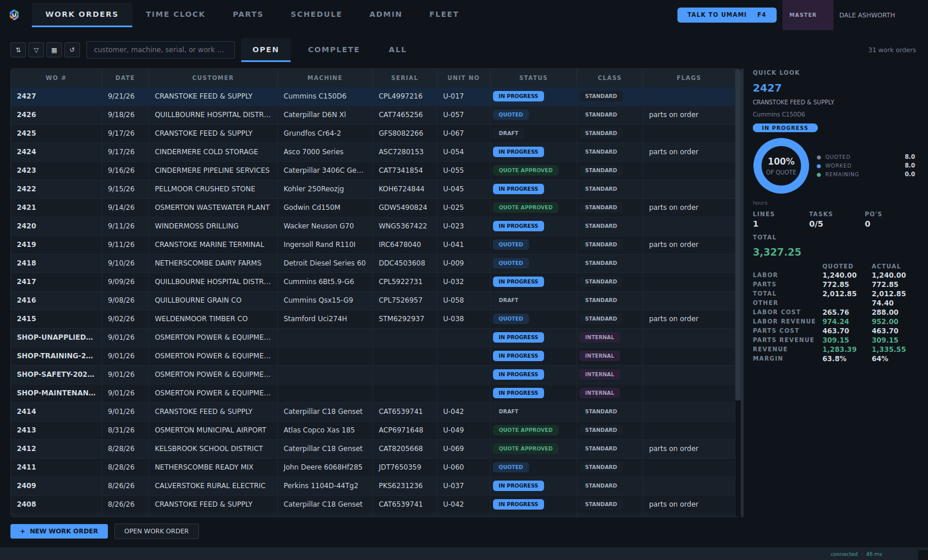928x560 pixels.
Task: Open the filter funnel icon
Action: pyautogui.click(x=36, y=50)
